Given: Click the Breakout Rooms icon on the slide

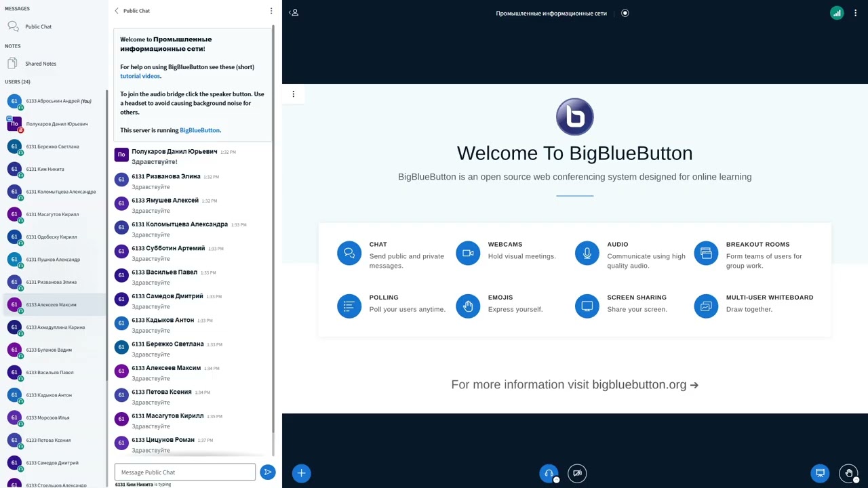Looking at the screenshot, I should 706,253.
